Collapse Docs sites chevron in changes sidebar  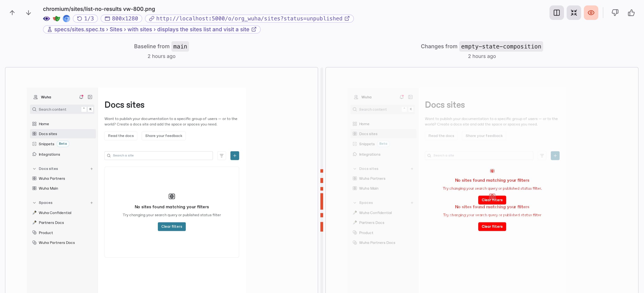355,168
